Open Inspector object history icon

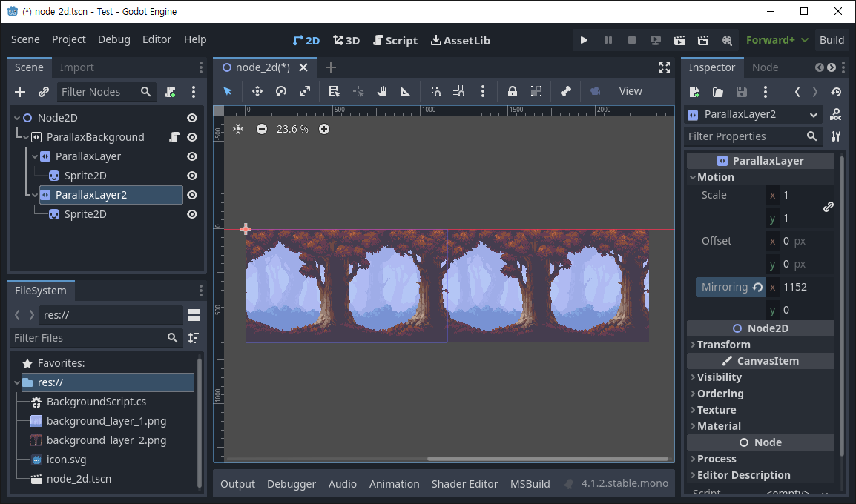tap(836, 92)
